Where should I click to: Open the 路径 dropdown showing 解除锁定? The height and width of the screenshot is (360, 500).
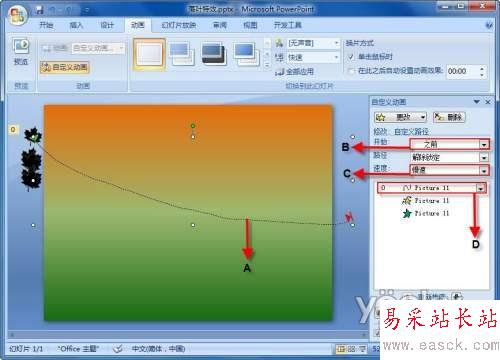[449, 157]
